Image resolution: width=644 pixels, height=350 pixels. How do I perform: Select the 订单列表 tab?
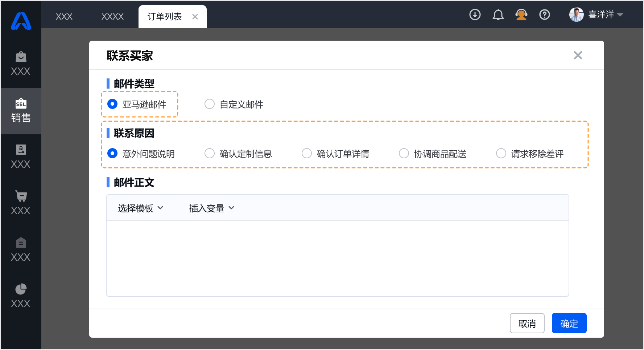pos(173,17)
